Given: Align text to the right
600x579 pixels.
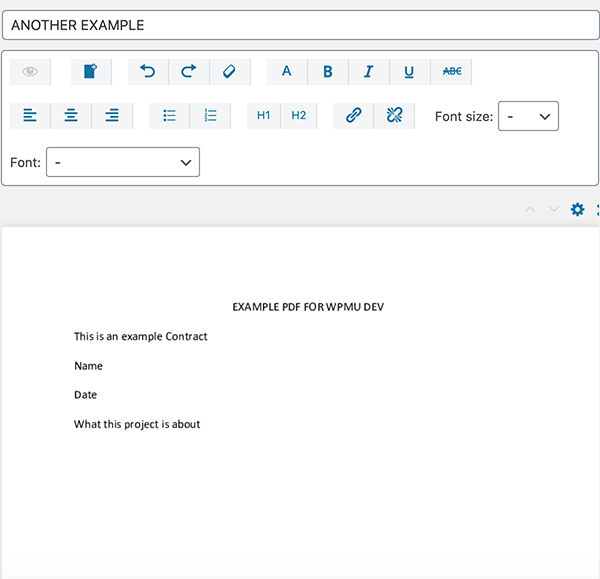Looking at the screenshot, I should click(x=112, y=116).
